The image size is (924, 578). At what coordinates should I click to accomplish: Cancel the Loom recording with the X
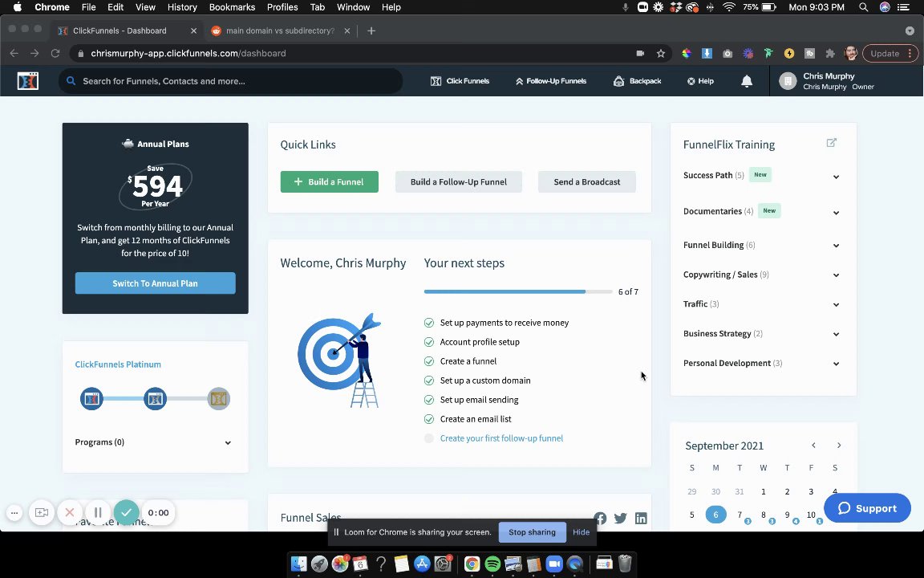click(x=70, y=512)
